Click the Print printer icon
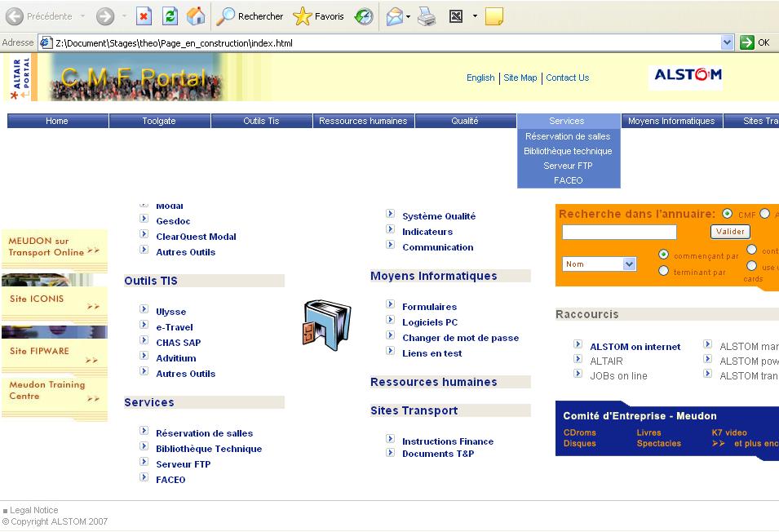This screenshot has height=532, width=779. (x=427, y=16)
